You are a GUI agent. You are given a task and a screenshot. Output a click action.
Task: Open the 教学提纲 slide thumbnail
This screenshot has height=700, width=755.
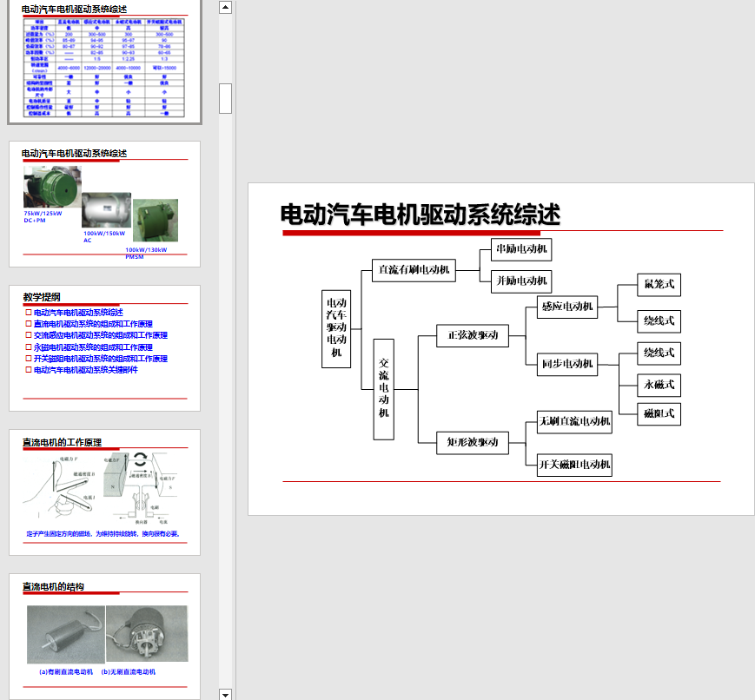[x=104, y=348]
